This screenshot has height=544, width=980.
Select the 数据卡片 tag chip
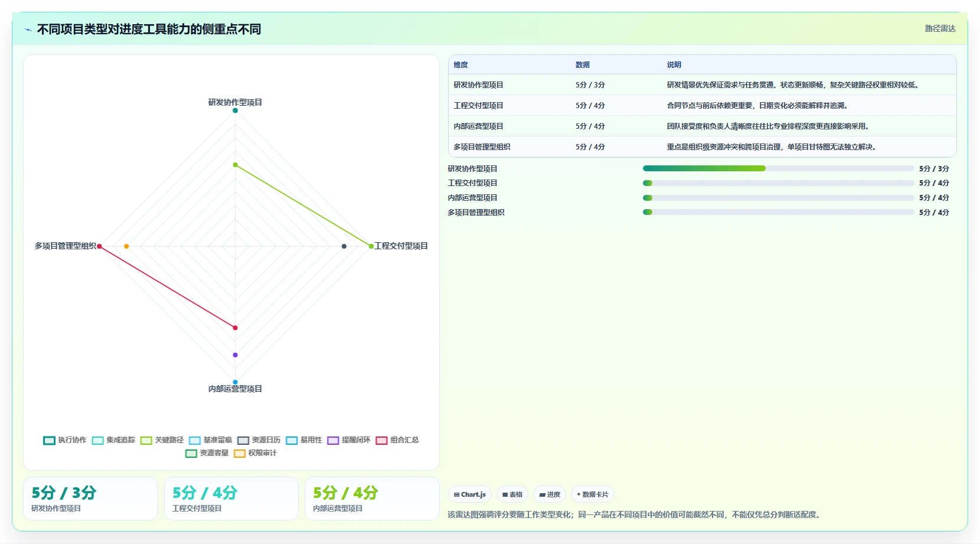[x=593, y=494]
